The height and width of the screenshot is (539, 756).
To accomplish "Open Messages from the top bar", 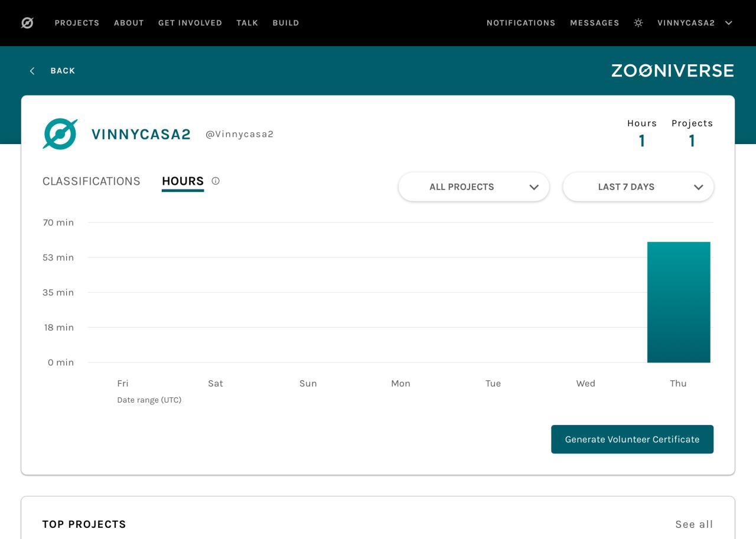I will (594, 23).
